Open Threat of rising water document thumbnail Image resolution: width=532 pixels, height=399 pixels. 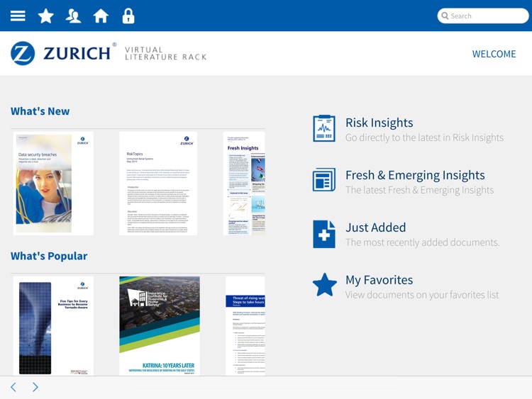pyautogui.click(x=245, y=326)
